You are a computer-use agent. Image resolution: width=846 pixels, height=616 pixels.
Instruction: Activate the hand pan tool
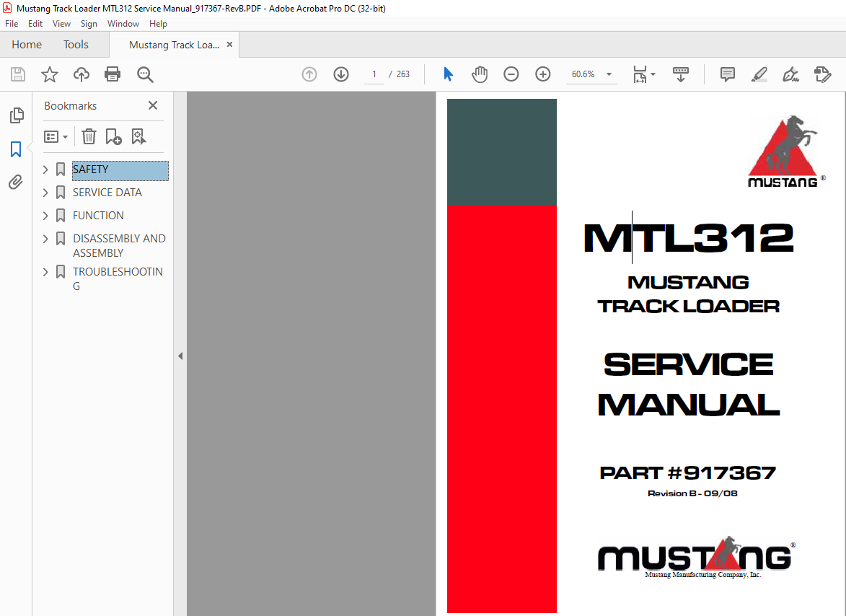[479, 74]
